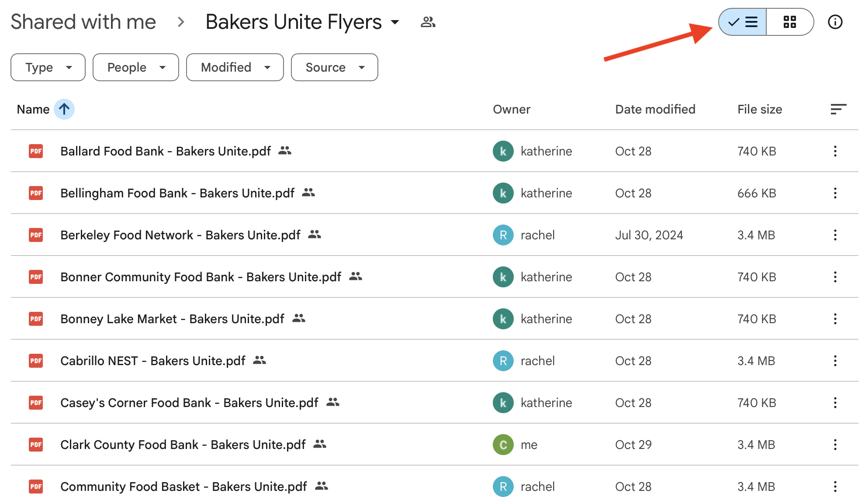Open the Type filter dropdown

tap(48, 67)
